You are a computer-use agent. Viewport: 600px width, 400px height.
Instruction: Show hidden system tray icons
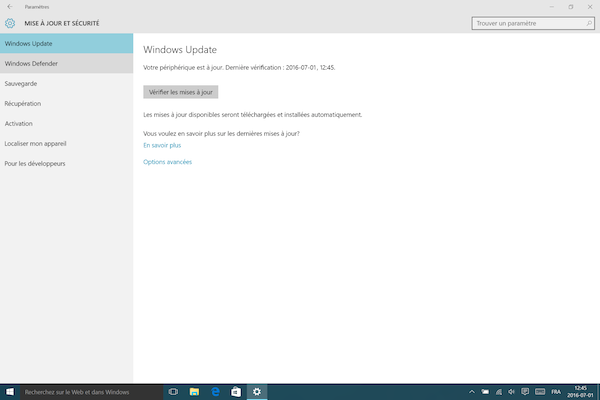(x=472, y=392)
